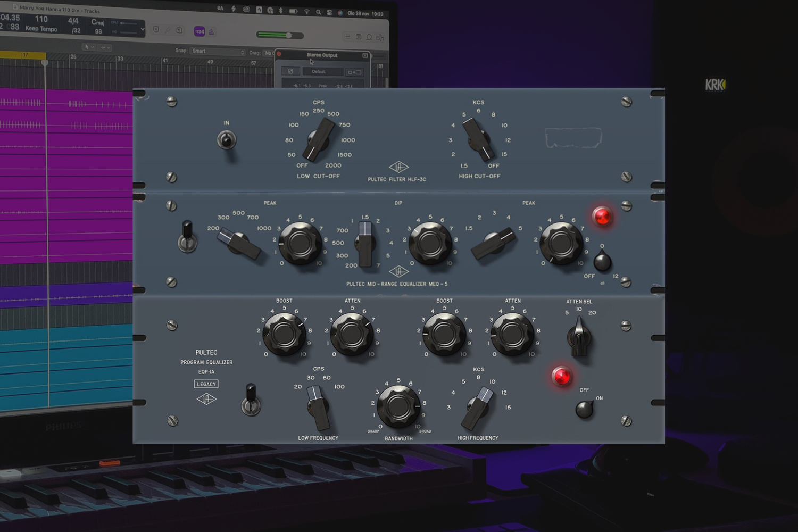Image resolution: width=798 pixels, height=532 pixels.
Task: Click the Spotlight search icon in the menu bar
Action: click(x=318, y=11)
